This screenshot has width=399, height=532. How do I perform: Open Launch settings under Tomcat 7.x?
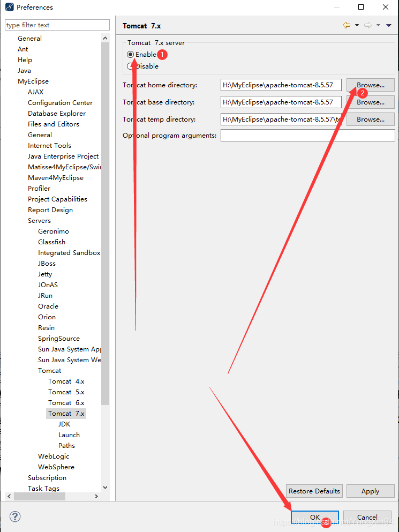pyautogui.click(x=69, y=435)
